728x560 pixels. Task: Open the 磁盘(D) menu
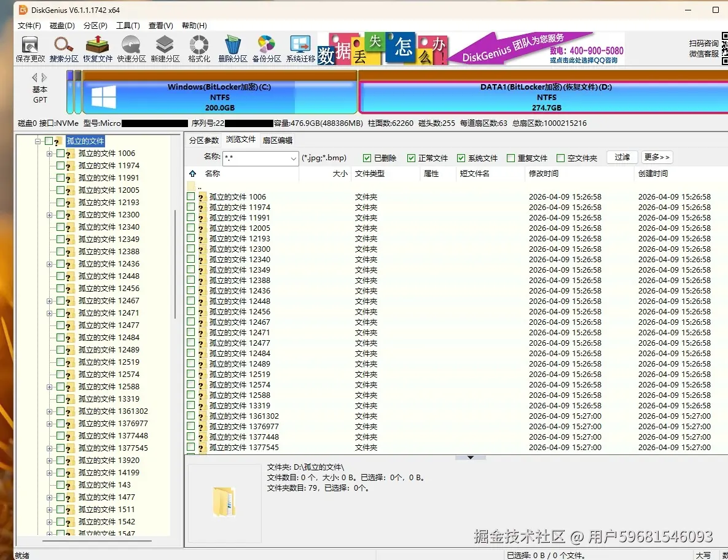62,26
